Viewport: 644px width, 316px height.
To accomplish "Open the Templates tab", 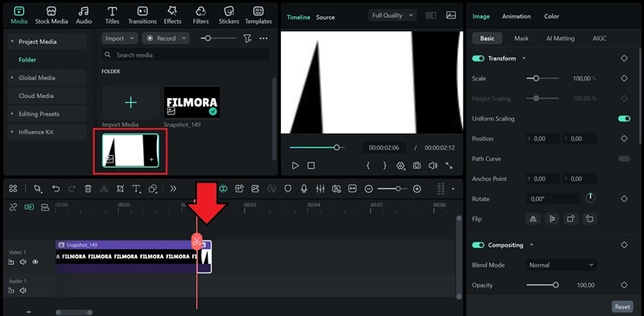I will pyautogui.click(x=258, y=15).
